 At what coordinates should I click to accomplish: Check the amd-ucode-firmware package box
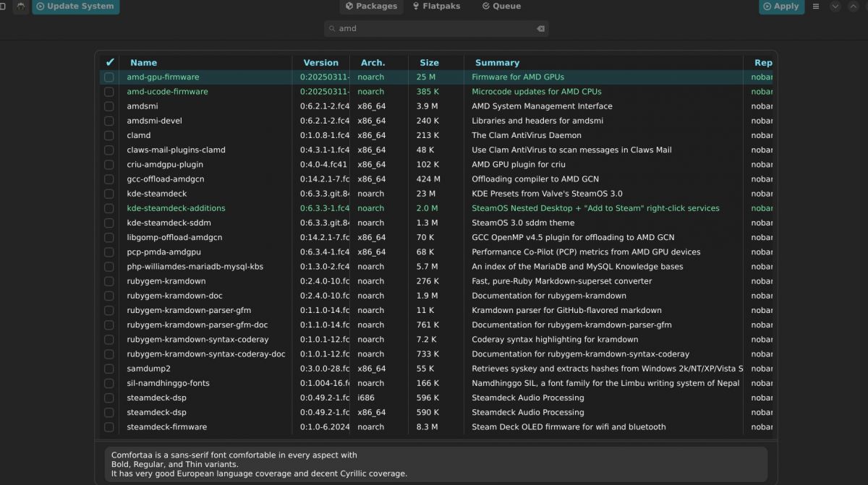click(109, 92)
